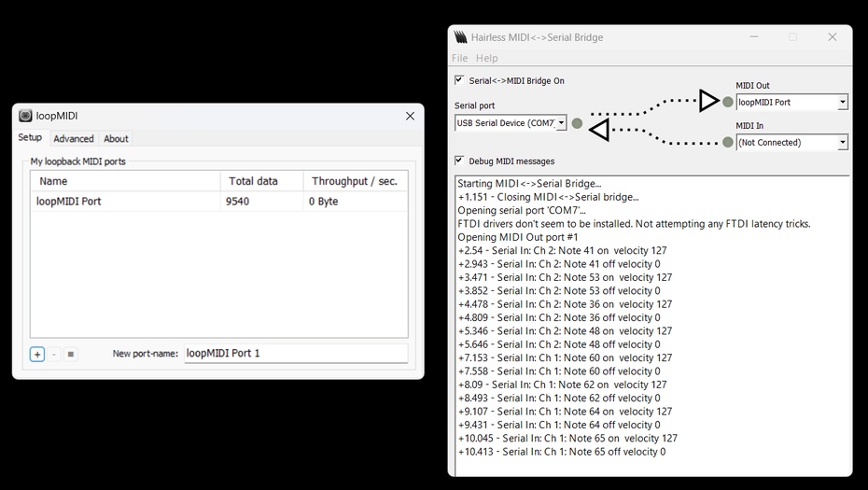Image resolution: width=868 pixels, height=490 pixels.
Task: Click the Hairless MIDI app icon in title bar
Action: point(460,37)
